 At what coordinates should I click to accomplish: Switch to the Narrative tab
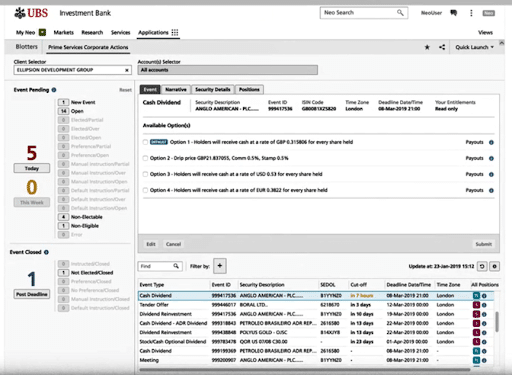point(176,90)
